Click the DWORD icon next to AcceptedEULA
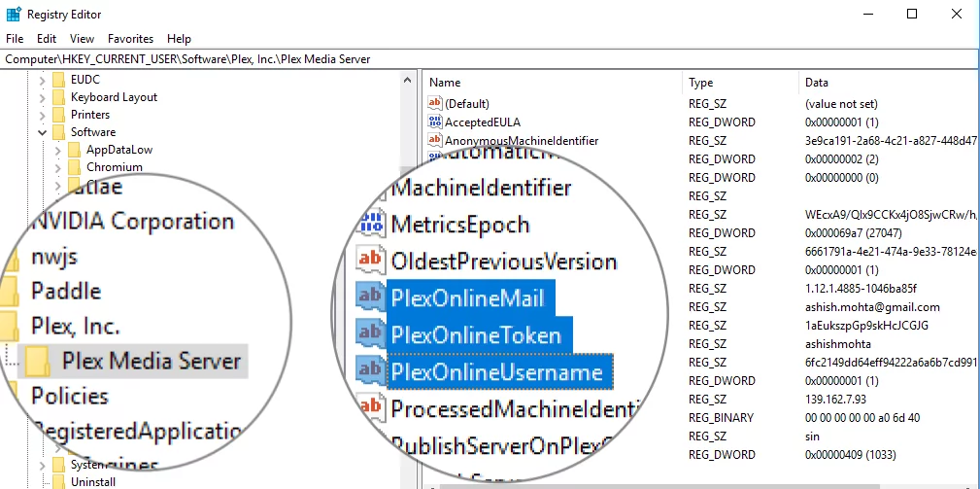Image resolution: width=980 pixels, height=489 pixels. coord(435,122)
